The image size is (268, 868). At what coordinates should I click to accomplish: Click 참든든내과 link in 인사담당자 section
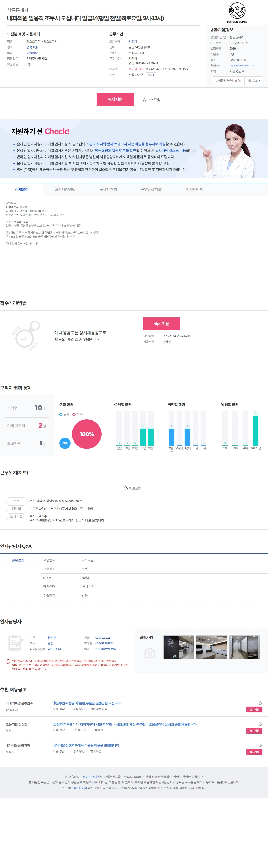click(x=55, y=649)
